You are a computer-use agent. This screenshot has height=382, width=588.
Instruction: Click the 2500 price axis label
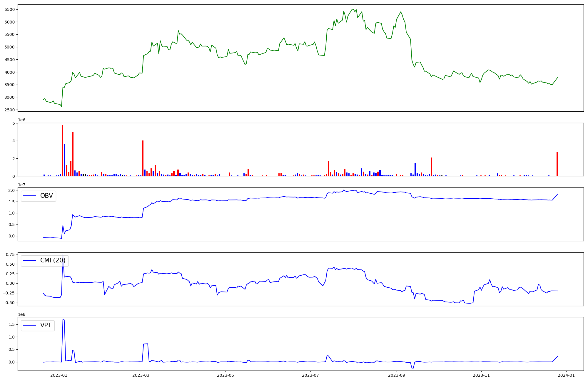coord(10,110)
